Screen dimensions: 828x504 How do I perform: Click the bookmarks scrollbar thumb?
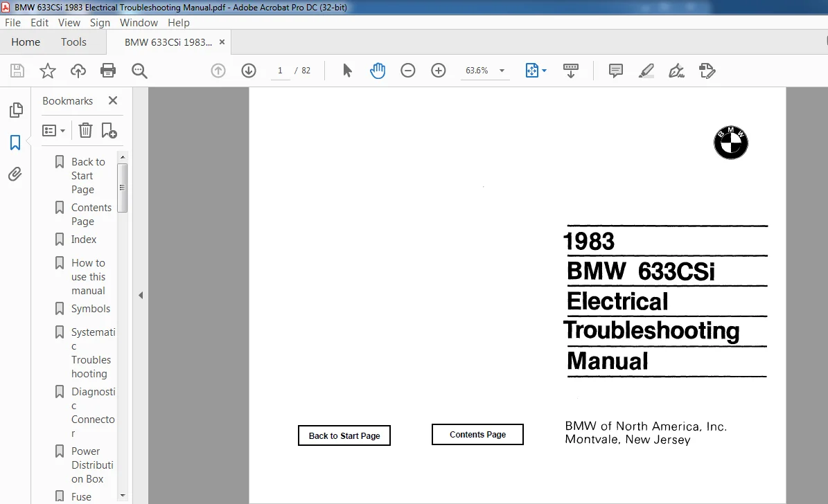pos(123,188)
